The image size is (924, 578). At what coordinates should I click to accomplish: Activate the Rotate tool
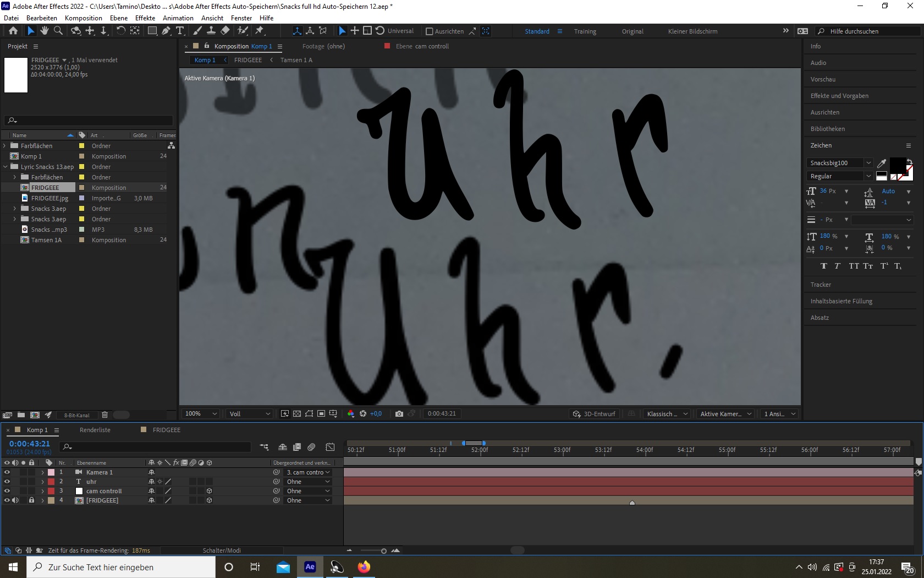point(121,31)
